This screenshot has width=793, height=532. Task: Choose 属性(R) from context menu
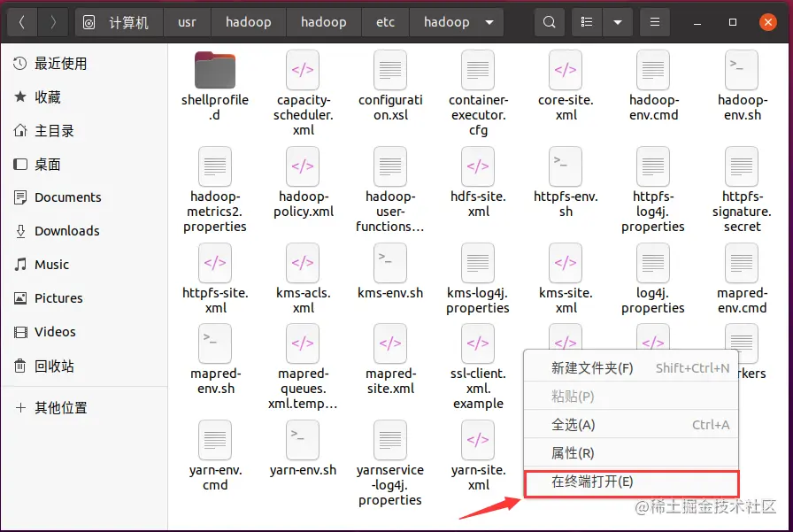click(x=631, y=453)
